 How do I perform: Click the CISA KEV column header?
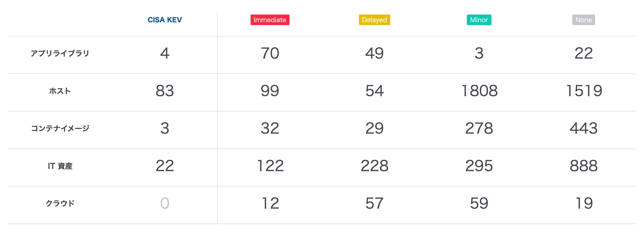164,20
